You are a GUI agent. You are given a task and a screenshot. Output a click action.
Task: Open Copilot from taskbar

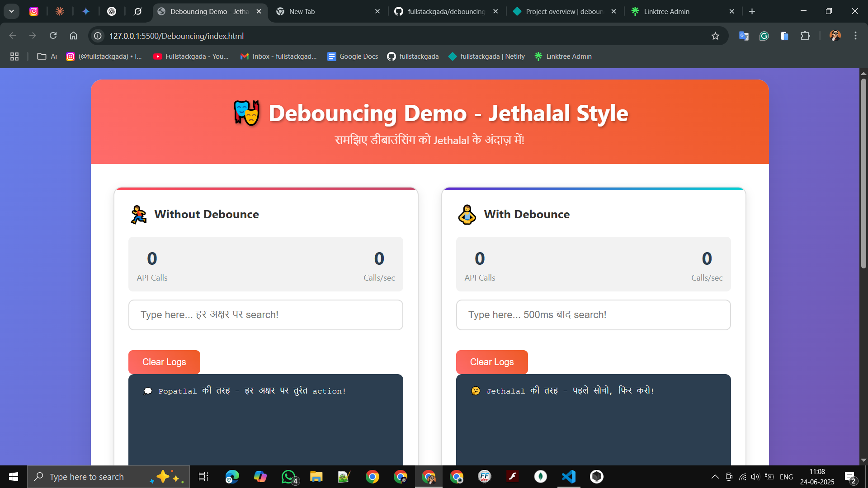pos(260,477)
